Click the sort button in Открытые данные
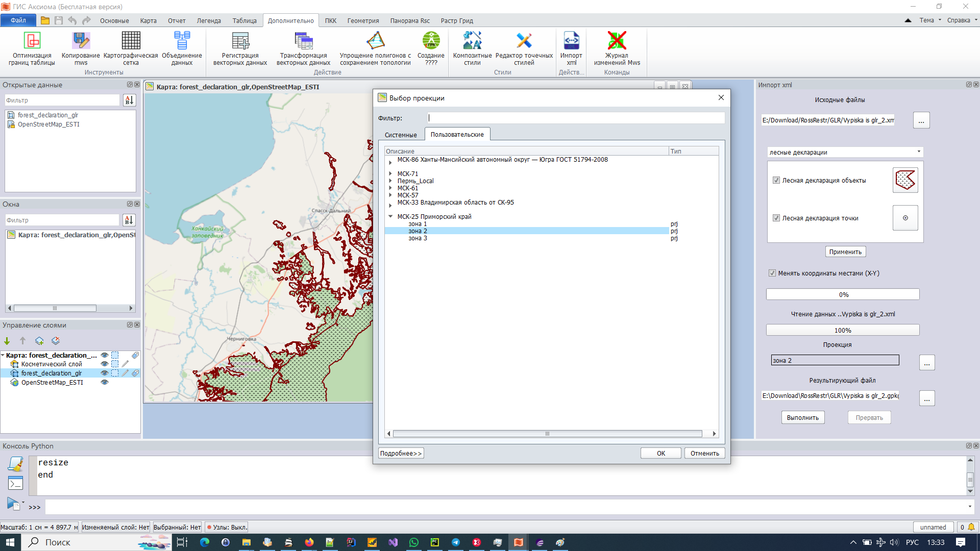Viewport: 980px width, 551px height. [x=129, y=101]
